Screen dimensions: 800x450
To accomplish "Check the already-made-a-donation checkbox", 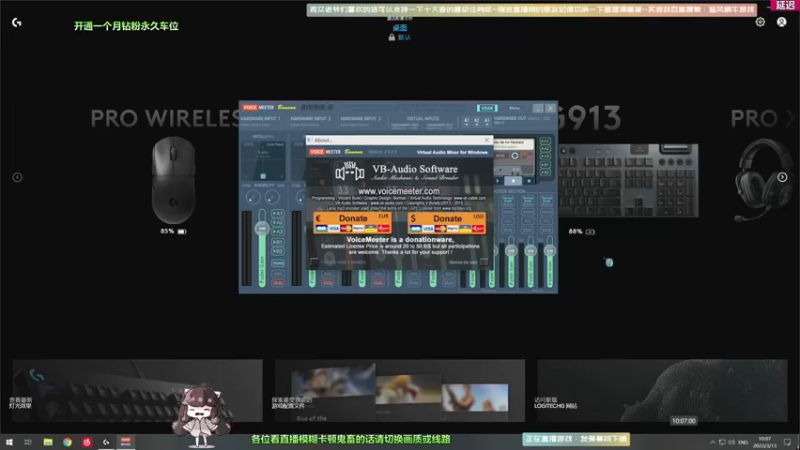I will point(315,262).
